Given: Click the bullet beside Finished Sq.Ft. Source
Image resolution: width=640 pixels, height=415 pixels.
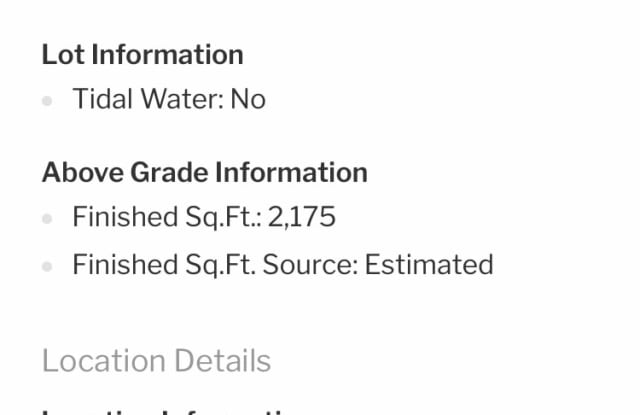Looking at the screenshot, I should coord(47,266).
